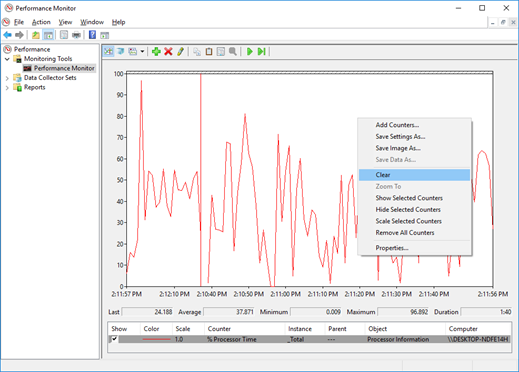Click the gray Forward arrow
This screenshot has width=519, height=372.
[x=19, y=35]
